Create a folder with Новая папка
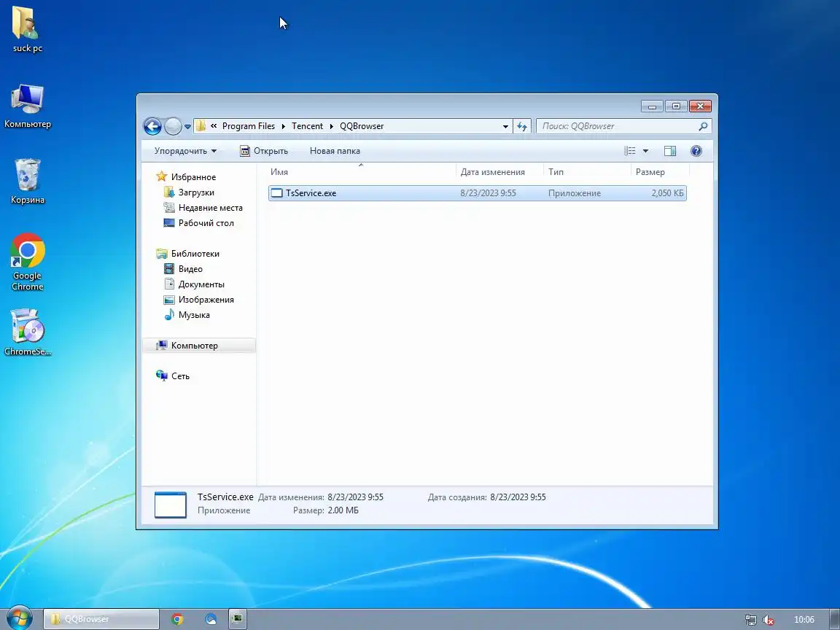This screenshot has height=630, width=840. tap(335, 151)
